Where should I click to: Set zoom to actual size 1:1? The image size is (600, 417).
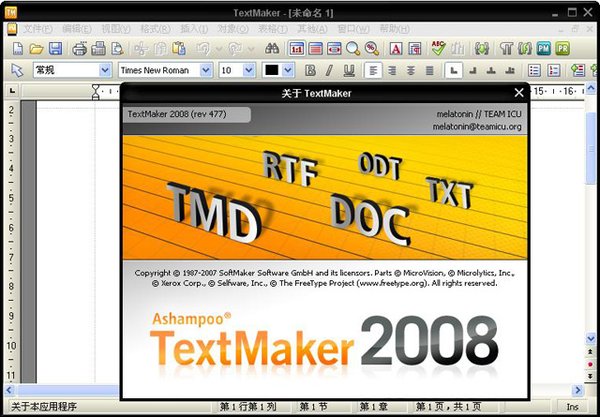click(297, 49)
